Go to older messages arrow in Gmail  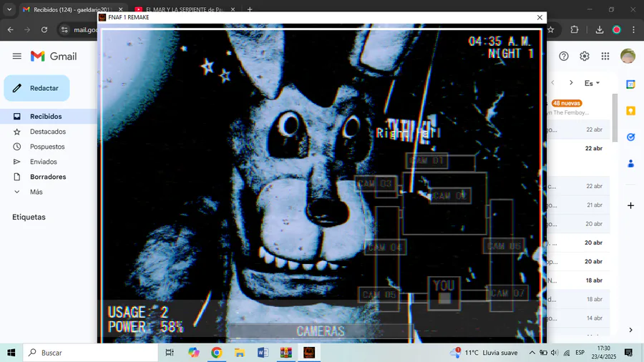pos(571,83)
